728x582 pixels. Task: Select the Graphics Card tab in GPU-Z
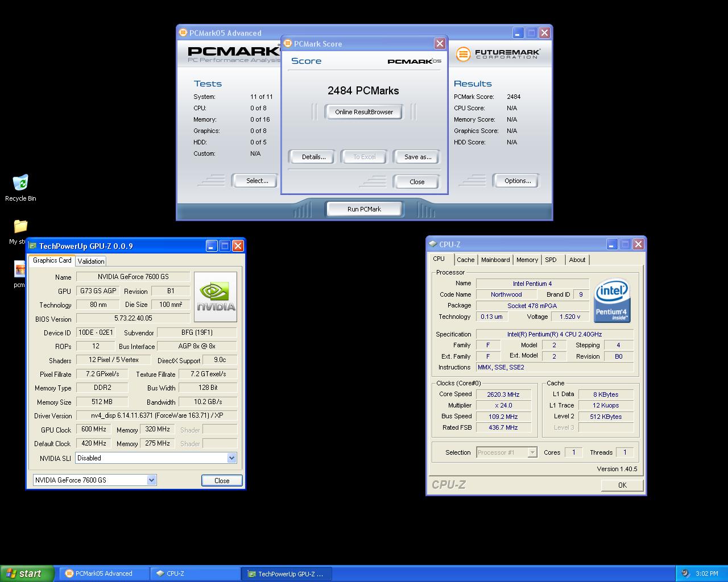pyautogui.click(x=52, y=260)
